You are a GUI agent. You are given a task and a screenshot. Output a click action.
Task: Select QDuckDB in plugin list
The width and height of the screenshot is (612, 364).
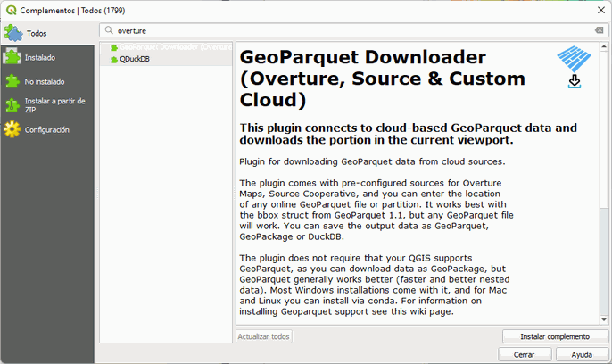pyautogui.click(x=166, y=59)
